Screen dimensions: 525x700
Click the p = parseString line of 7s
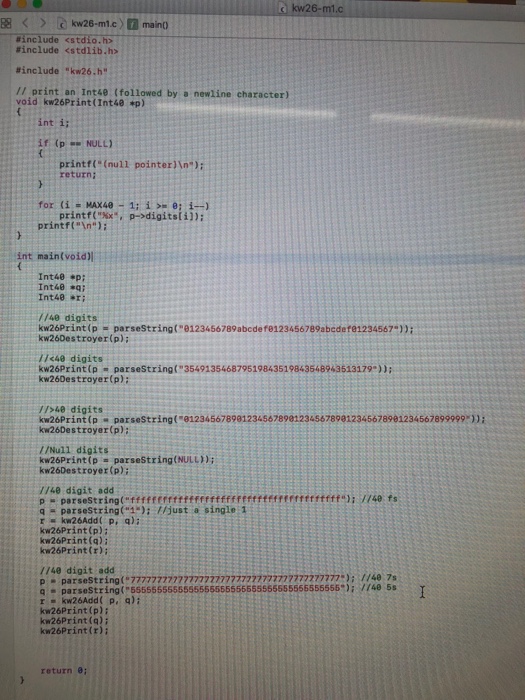(x=197, y=580)
